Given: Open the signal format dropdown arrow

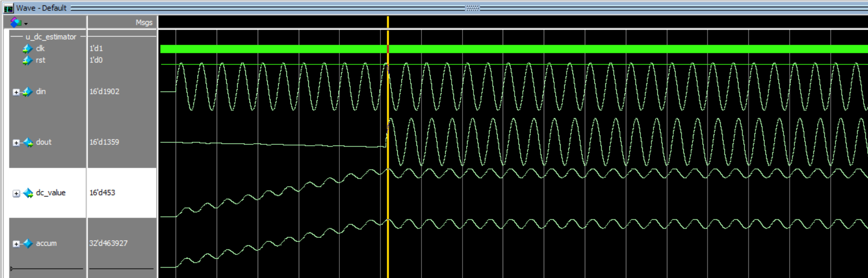Looking at the screenshot, I should (26, 23).
